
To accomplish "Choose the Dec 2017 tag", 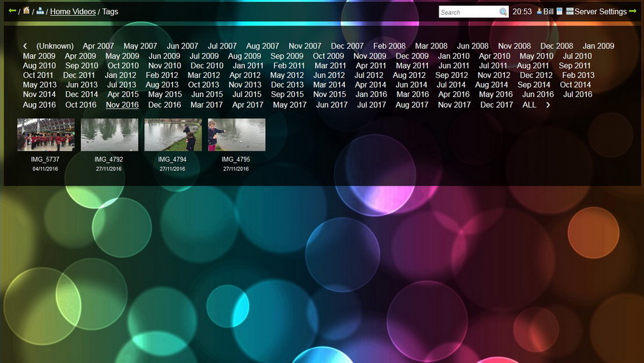I will pos(497,105).
